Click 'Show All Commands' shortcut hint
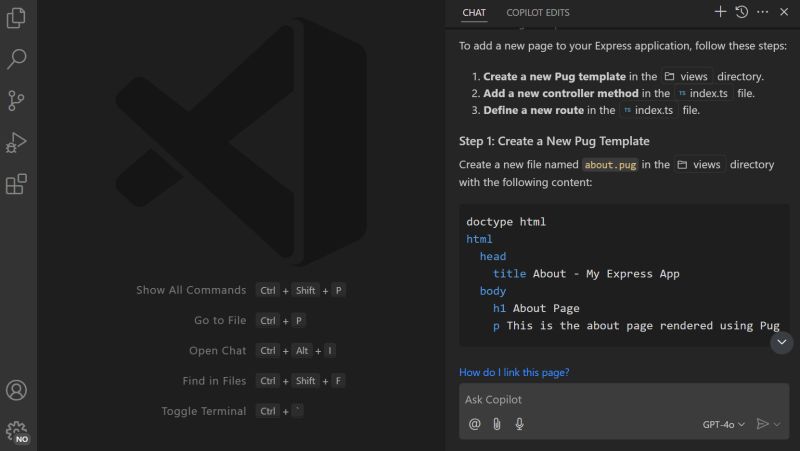This screenshot has width=800, height=451. coord(191,290)
